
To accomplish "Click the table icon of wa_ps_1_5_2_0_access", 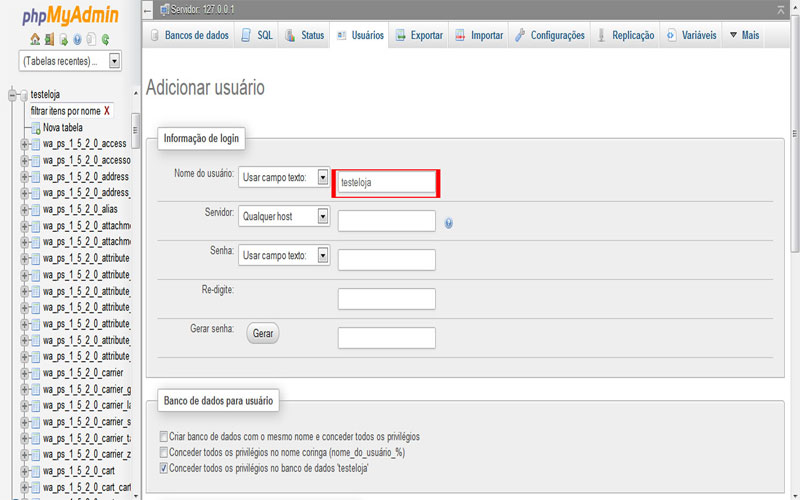I will 36,144.
